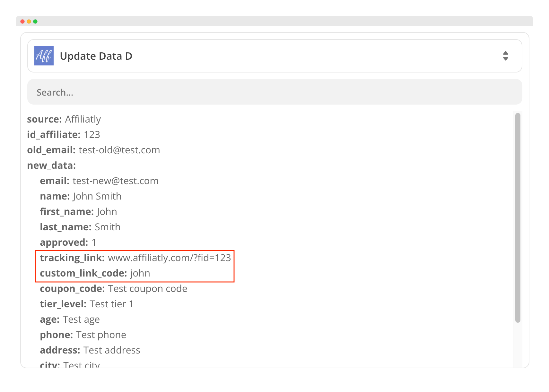Select the phone: Test phone row
The width and height of the screenshot is (549, 392).
pyautogui.click(x=83, y=335)
